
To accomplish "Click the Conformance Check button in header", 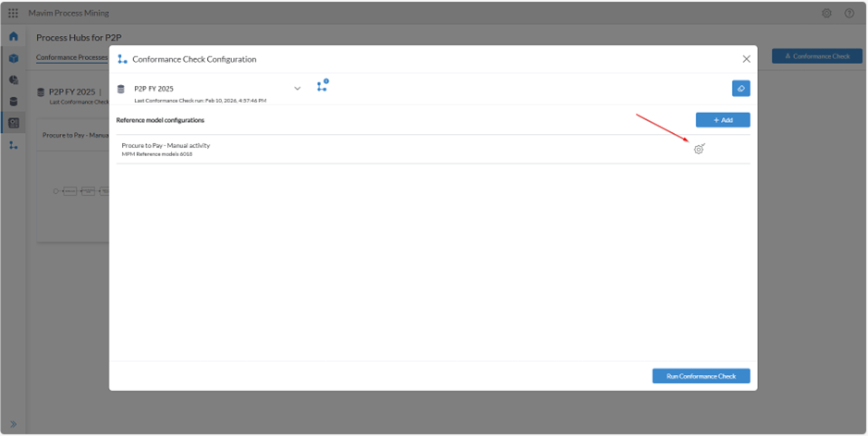I will (x=816, y=56).
